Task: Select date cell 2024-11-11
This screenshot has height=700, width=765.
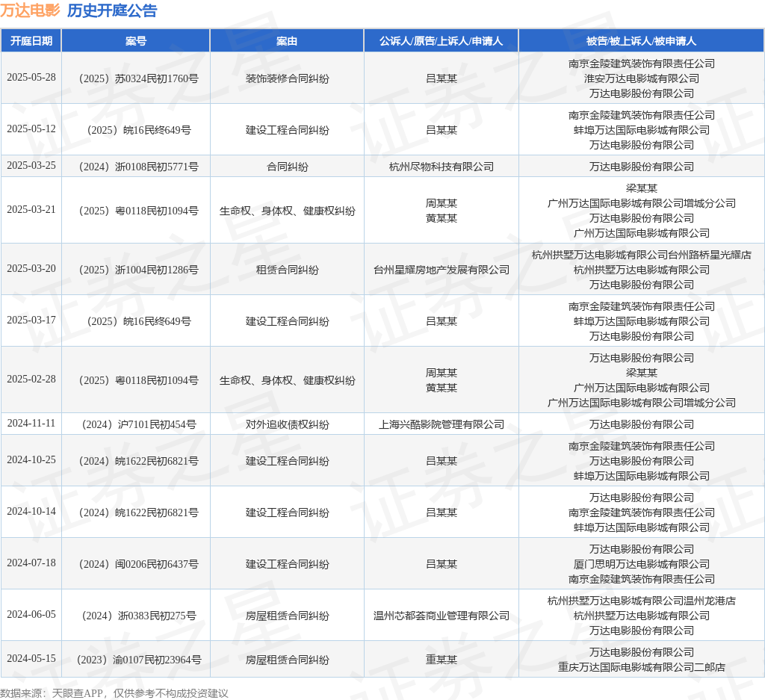Action: click(31, 424)
